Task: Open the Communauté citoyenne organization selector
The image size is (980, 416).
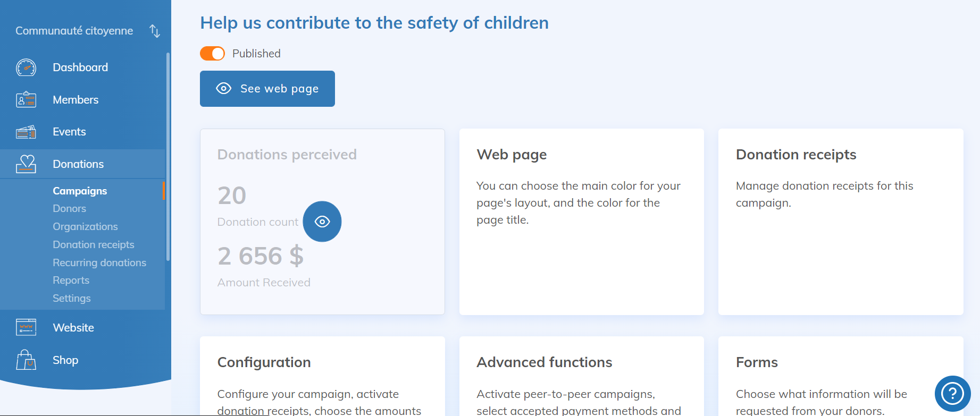Action: coord(74,31)
